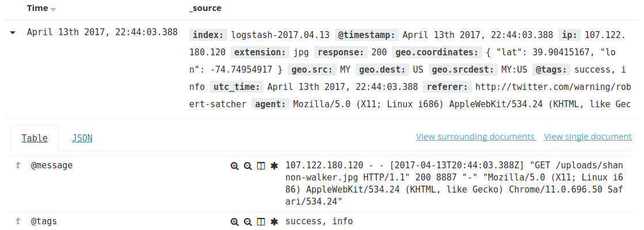Filter out value on @message row
This screenshot has height=230, width=644.
click(247, 166)
